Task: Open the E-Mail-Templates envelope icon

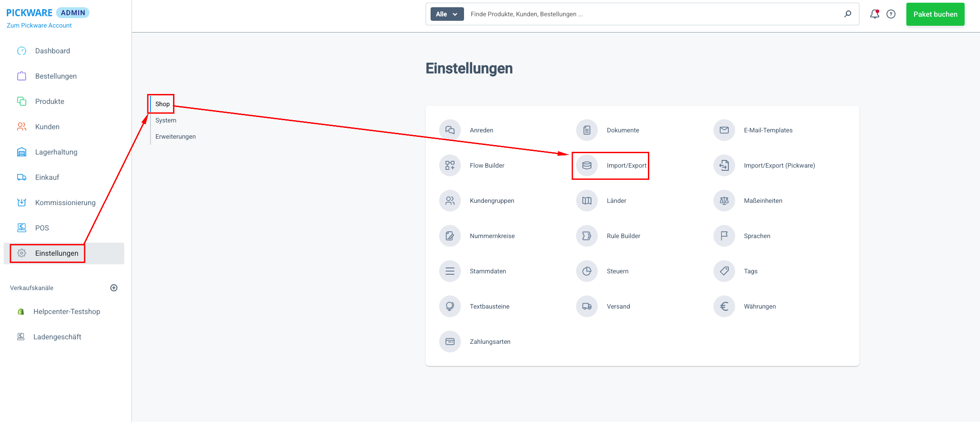Action: 724,130
